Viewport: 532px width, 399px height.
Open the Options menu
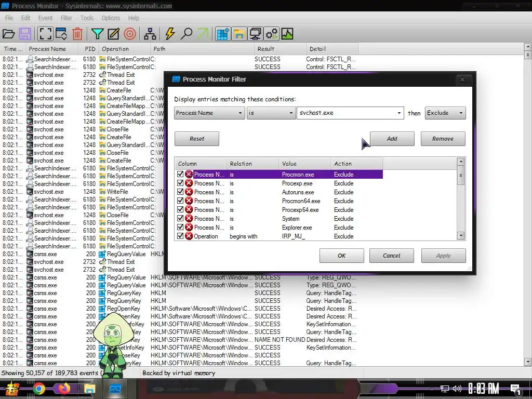111,18
